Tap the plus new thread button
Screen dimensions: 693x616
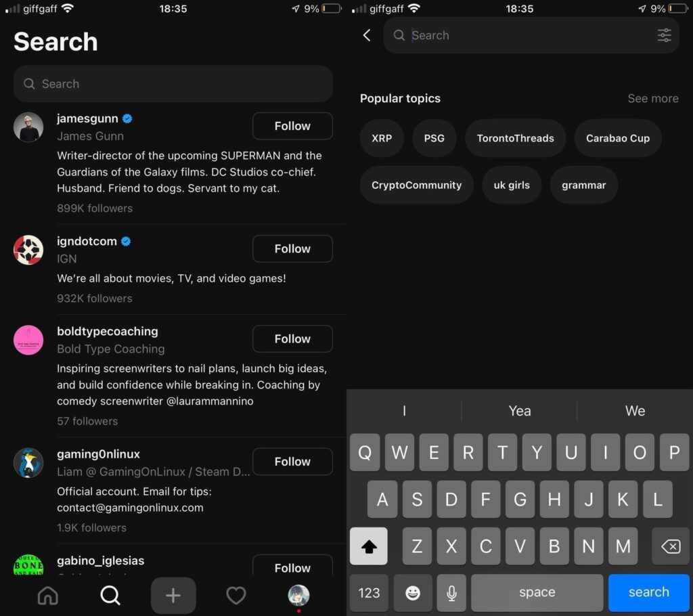(173, 595)
